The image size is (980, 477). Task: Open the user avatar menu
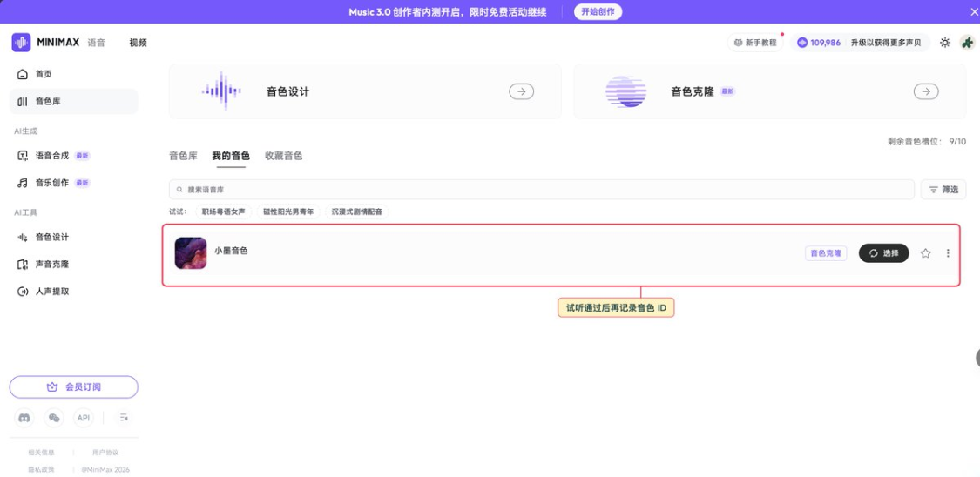(x=967, y=43)
